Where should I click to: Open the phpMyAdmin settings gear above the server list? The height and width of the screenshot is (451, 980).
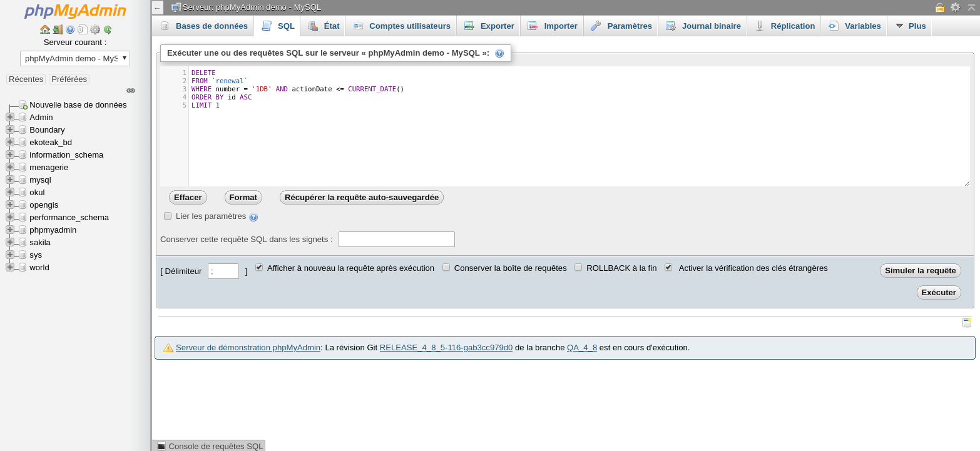pos(95,29)
